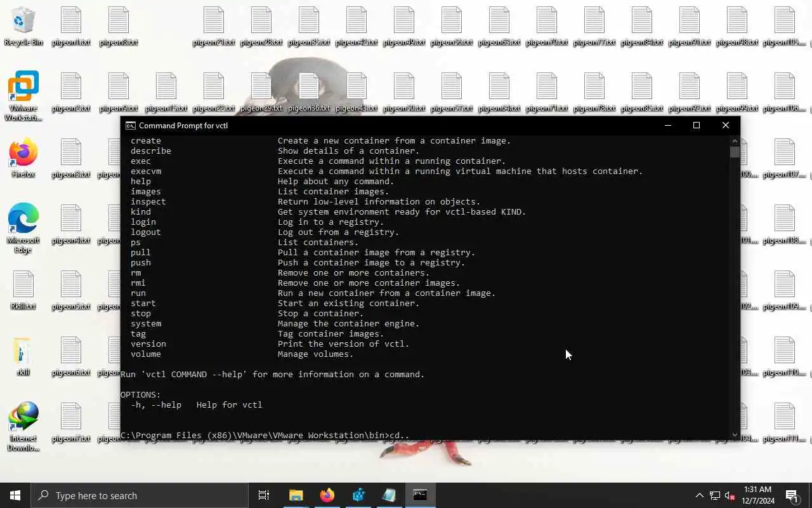Select the pigeon9.txt file icon

click(119, 93)
